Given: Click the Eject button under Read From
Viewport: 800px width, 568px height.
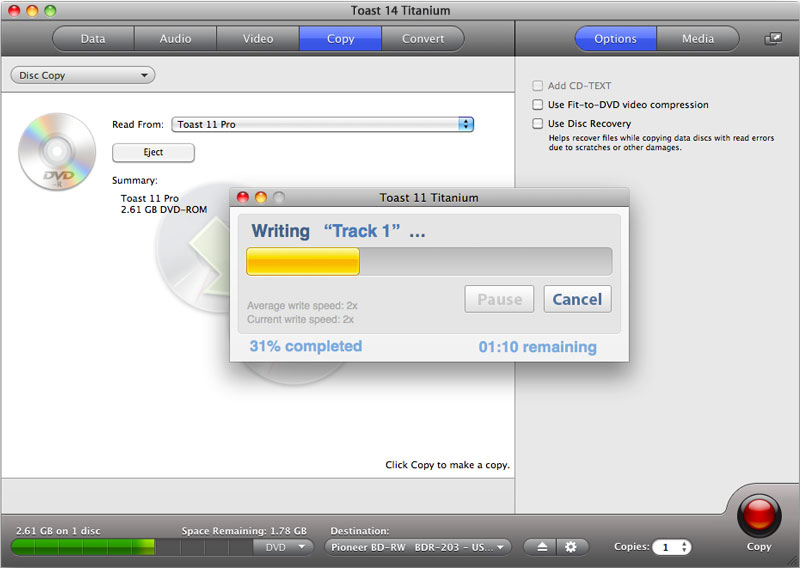Looking at the screenshot, I should 153,152.
